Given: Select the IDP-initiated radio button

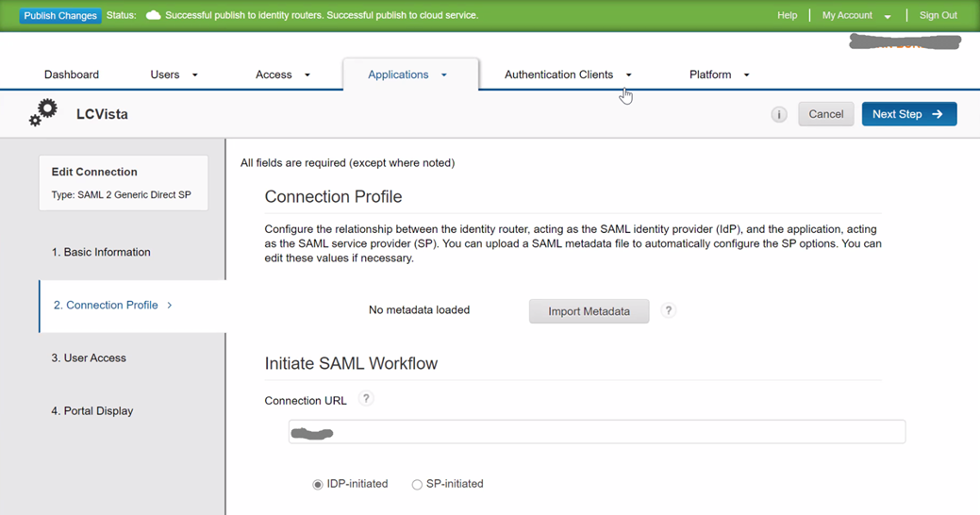Looking at the screenshot, I should [x=318, y=485].
